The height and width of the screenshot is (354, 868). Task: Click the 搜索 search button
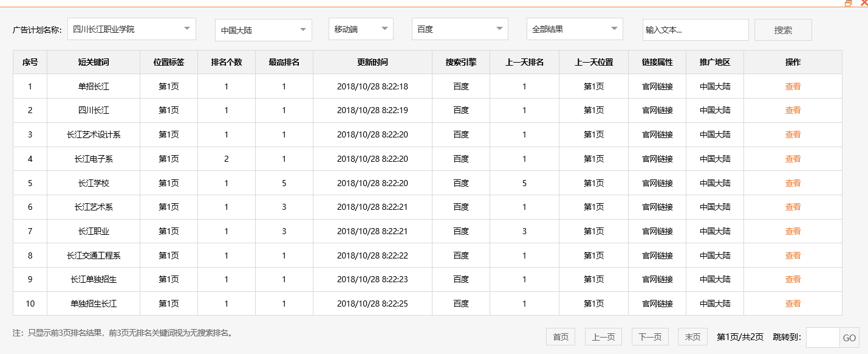tap(782, 29)
